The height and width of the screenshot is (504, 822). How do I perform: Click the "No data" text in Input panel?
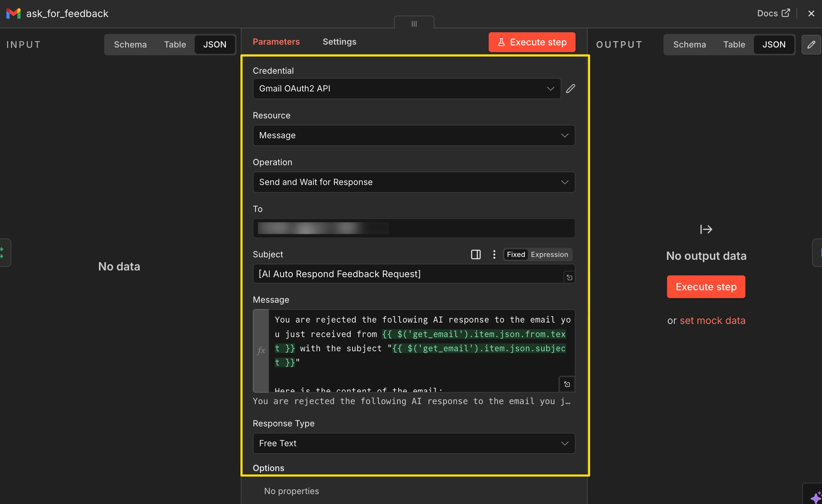119,267
